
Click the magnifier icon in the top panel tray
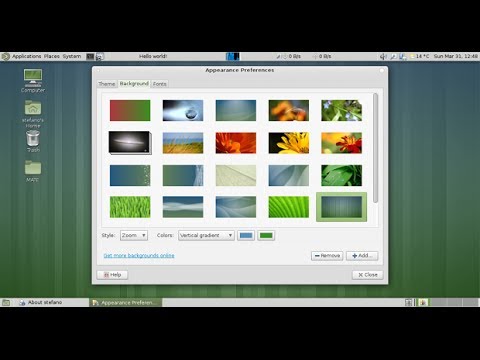click(393, 56)
